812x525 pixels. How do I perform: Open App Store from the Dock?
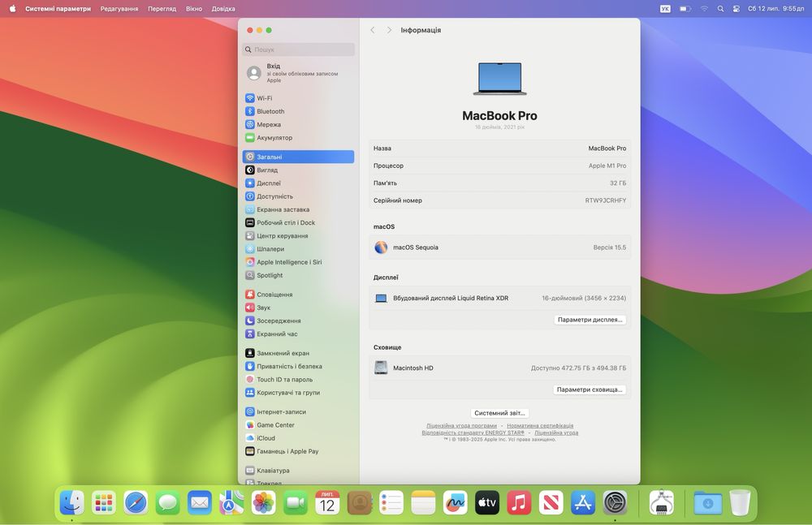(583, 502)
